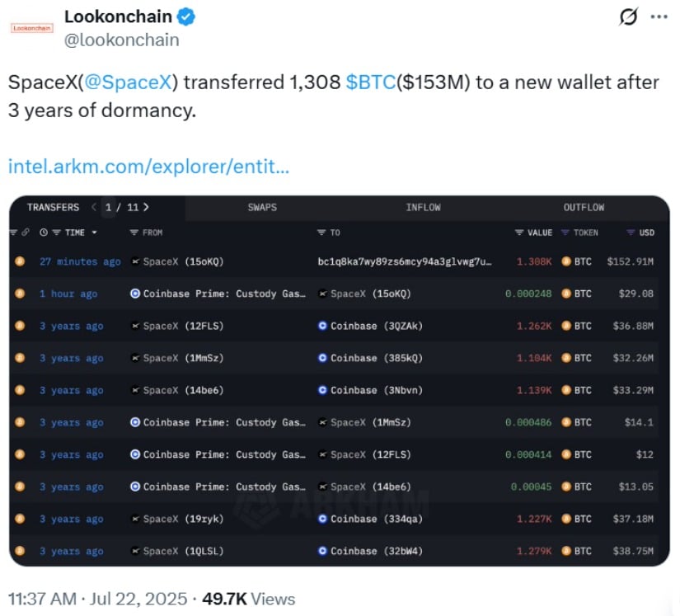Toggle the TO column filter
Screen dimensions: 680x616
click(x=321, y=233)
